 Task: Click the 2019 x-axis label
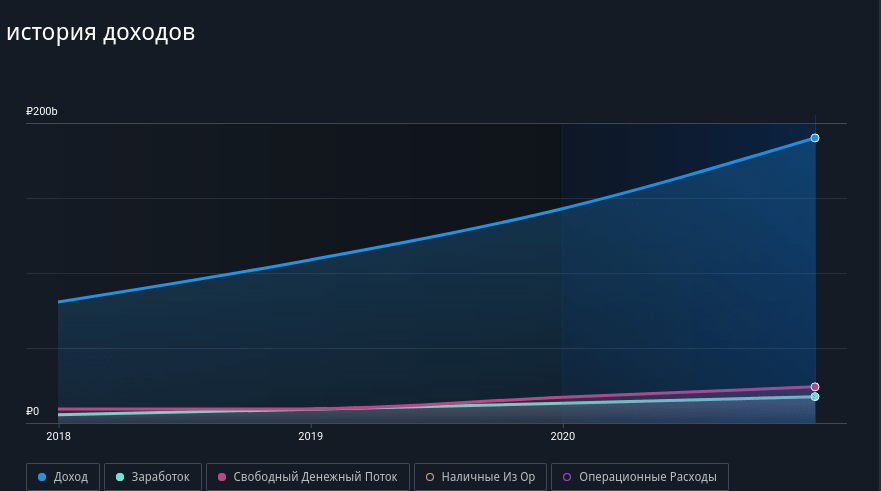pyautogui.click(x=310, y=436)
